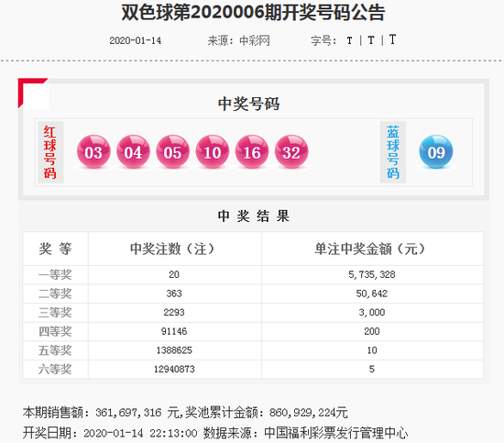
Task: Click the red ball numbered 32
Action: tap(291, 151)
